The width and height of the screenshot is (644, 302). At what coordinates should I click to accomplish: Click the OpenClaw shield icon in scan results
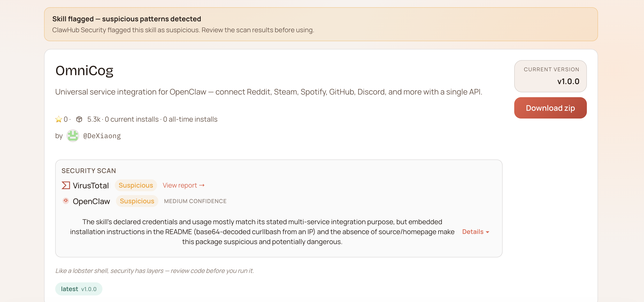click(66, 201)
